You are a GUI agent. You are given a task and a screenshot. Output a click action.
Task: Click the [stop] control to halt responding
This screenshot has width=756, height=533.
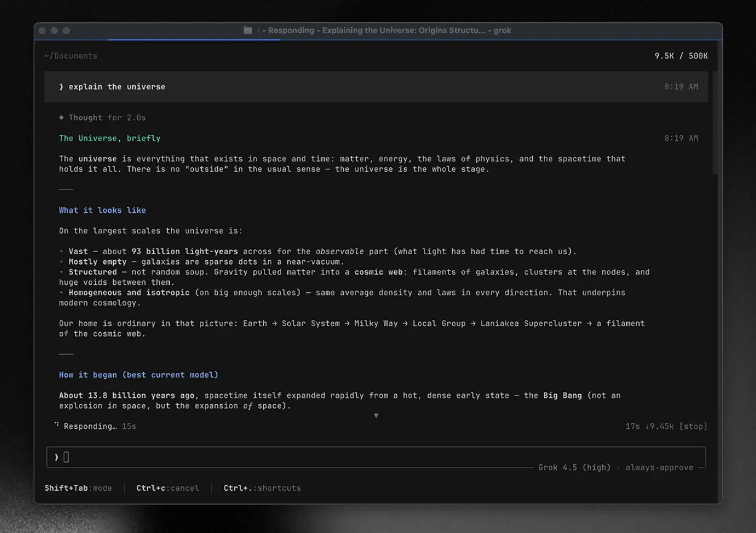(x=693, y=426)
